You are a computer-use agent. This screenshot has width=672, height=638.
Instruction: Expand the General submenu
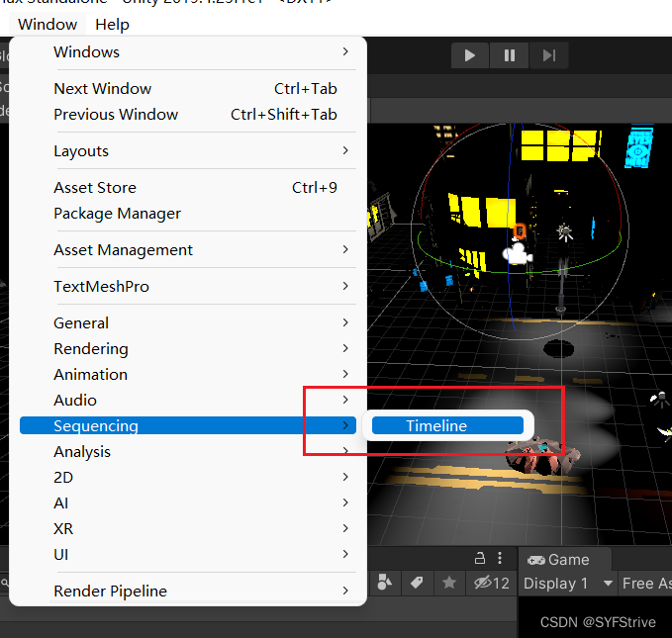click(x=188, y=323)
